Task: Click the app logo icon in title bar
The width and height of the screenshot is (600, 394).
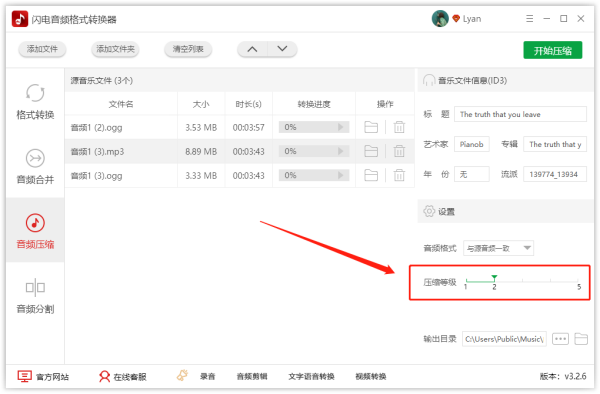Action: coord(20,19)
